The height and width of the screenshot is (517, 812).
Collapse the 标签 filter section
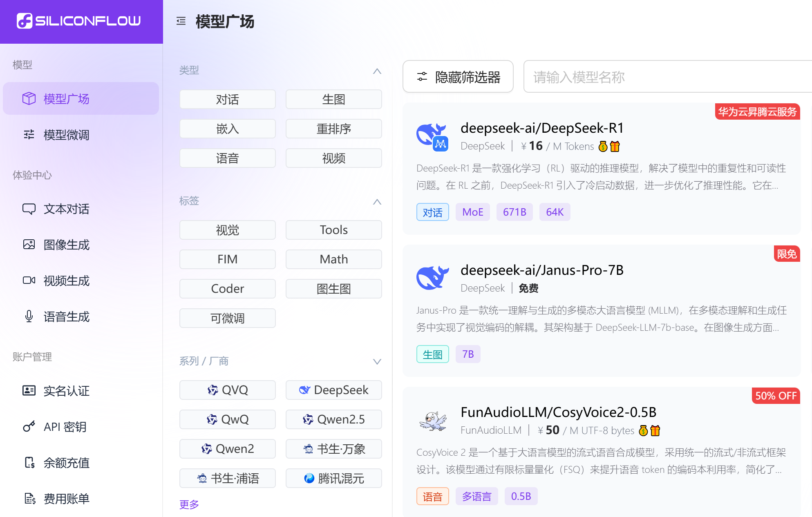pos(377,202)
